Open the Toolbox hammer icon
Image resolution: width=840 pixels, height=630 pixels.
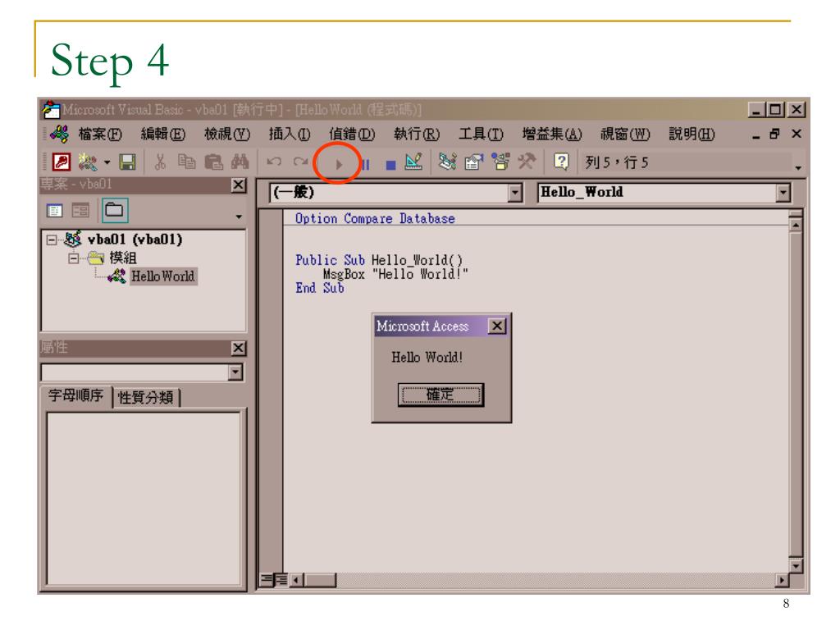527,162
